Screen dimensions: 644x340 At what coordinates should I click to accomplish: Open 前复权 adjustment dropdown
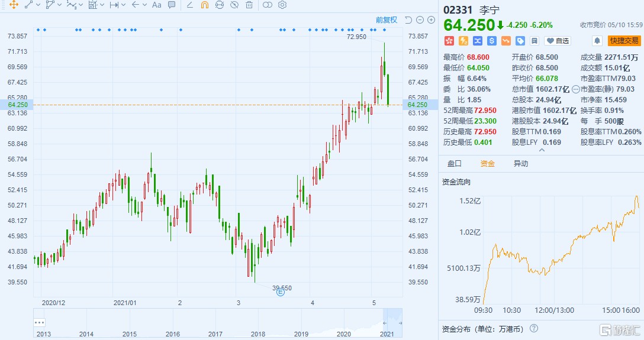(387, 20)
